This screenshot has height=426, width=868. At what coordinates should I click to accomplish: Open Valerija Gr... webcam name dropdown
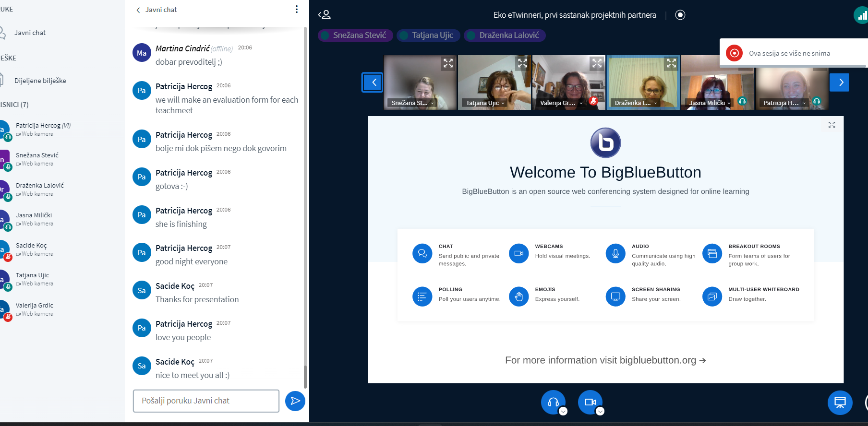point(561,103)
